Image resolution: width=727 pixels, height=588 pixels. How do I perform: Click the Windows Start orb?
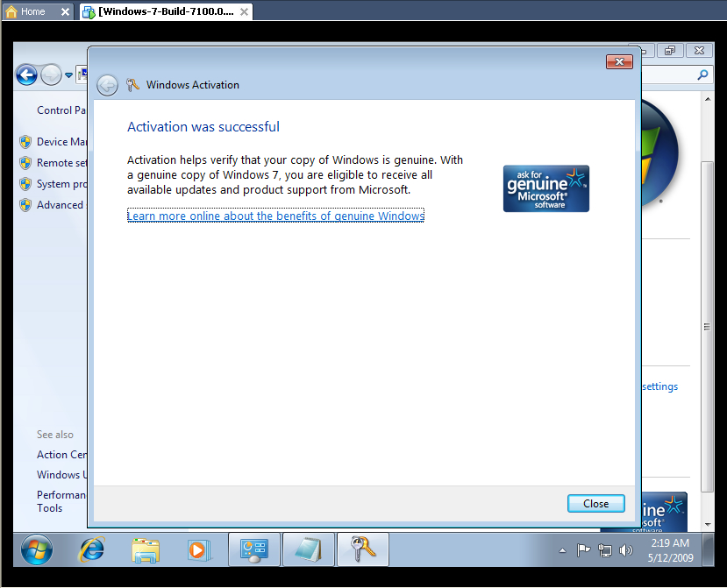37,549
